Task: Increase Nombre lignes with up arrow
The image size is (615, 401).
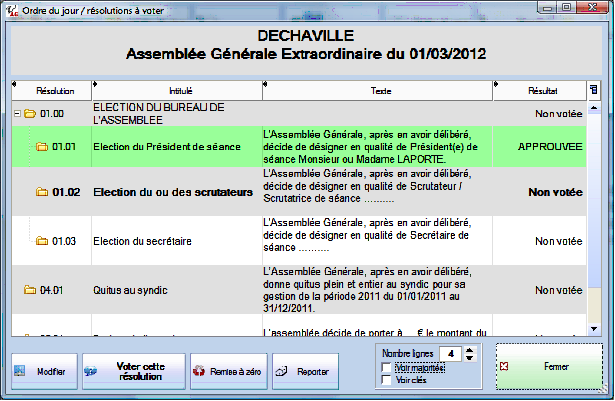Action: coord(469,350)
